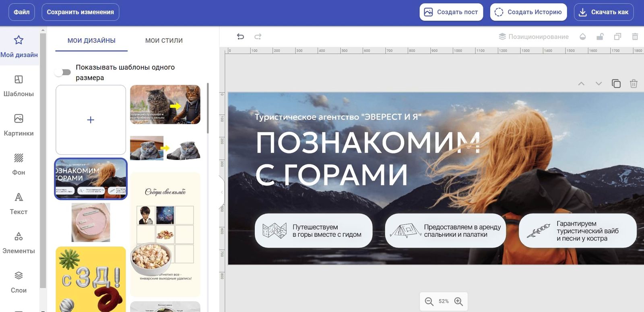Move the page up with the chevron
The image size is (644, 312).
click(x=581, y=84)
